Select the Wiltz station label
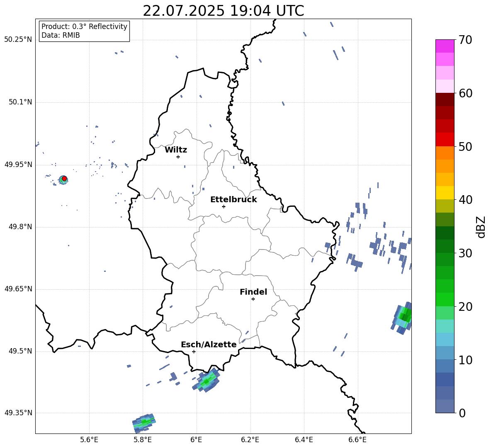 click(x=176, y=150)
